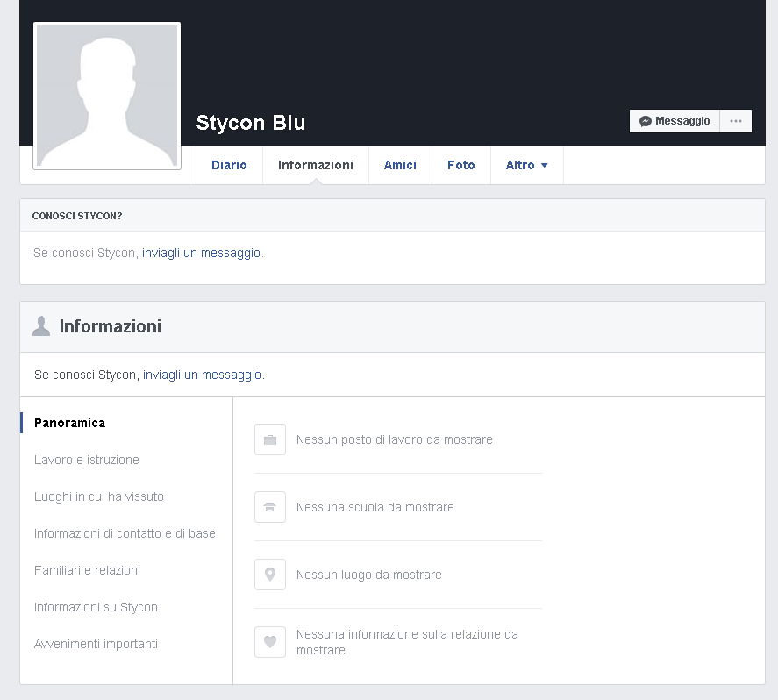The height and width of the screenshot is (700, 778).
Task: Select the Informazioni tab
Action: click(x=316, y=165)
